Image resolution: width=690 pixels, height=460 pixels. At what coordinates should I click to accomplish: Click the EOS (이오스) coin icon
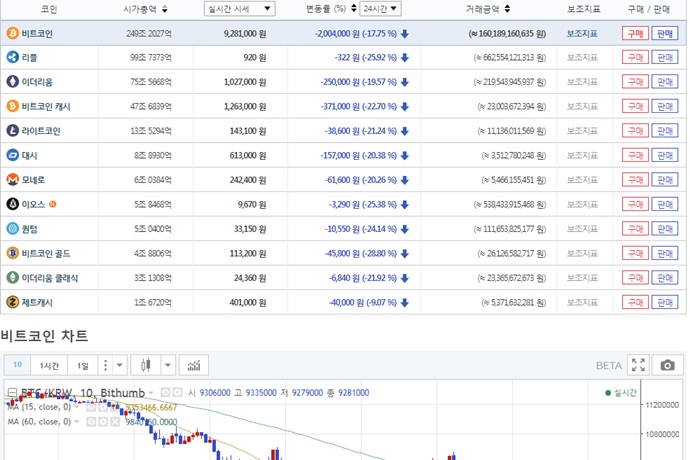coord(12,204)
